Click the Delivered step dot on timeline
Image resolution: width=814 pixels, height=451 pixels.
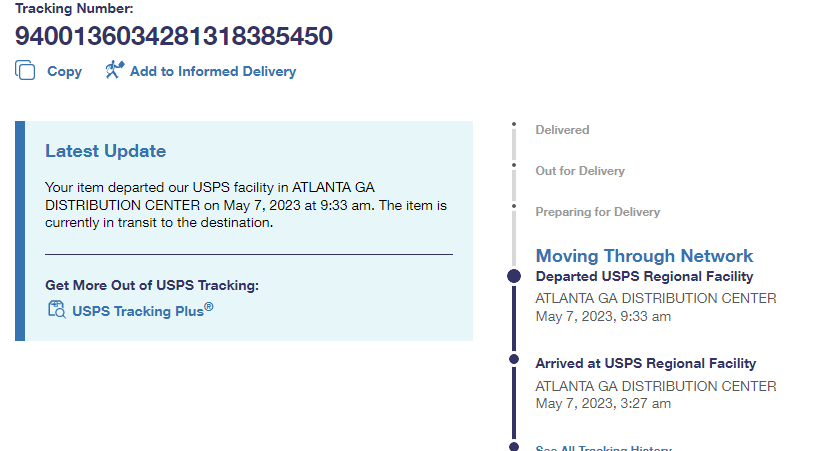click(514, 125)
